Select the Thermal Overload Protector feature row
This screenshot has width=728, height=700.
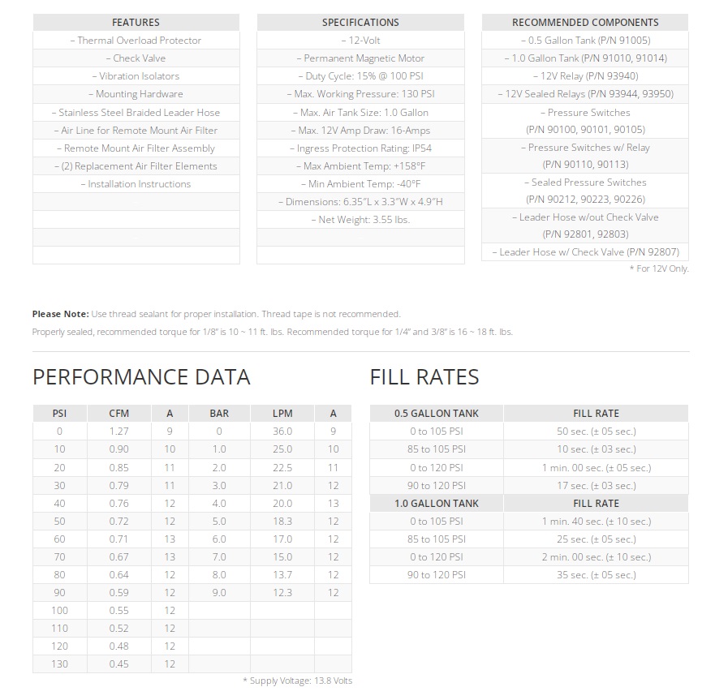[136, 41]
